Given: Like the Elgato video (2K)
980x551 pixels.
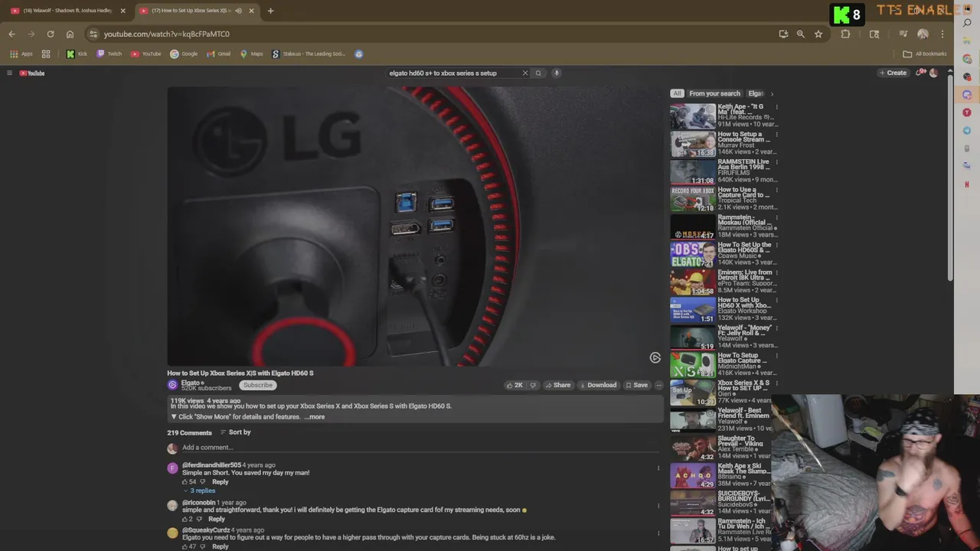Looking at the screenshot, I should (514, 385).
